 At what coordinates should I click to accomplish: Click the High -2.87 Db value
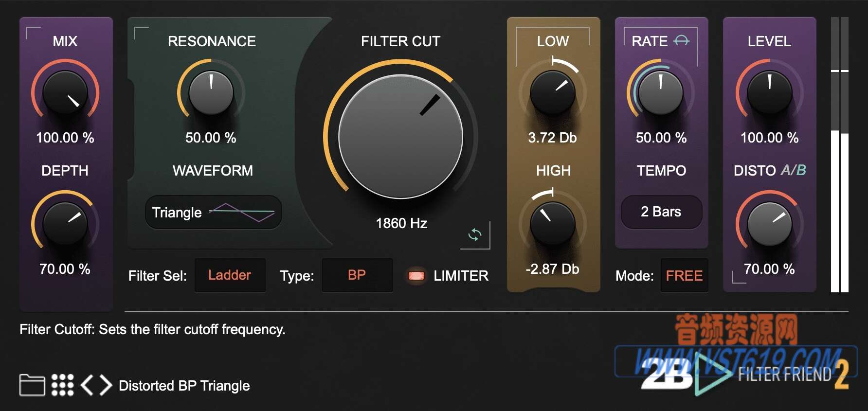tap(552, 269)
